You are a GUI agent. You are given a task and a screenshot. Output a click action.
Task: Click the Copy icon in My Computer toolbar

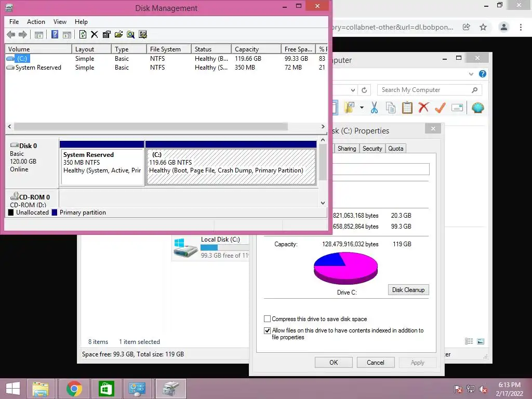[391, 108]
